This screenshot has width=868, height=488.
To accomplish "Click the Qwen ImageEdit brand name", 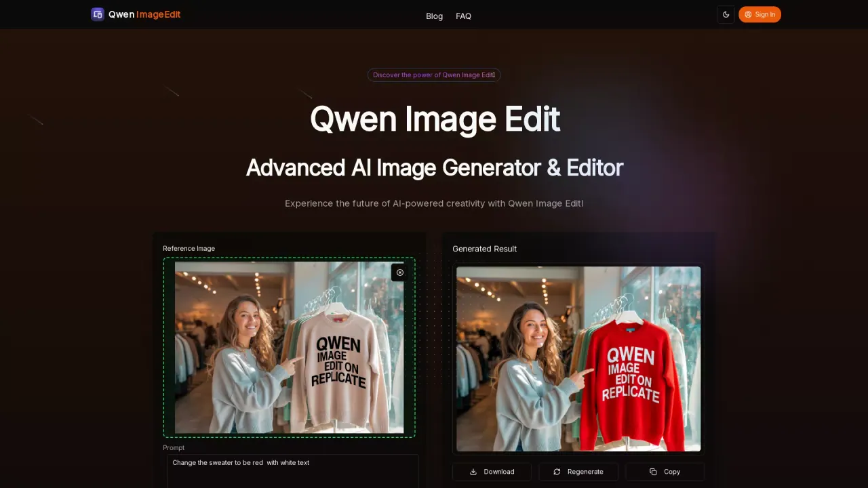I will pos(144,14).
